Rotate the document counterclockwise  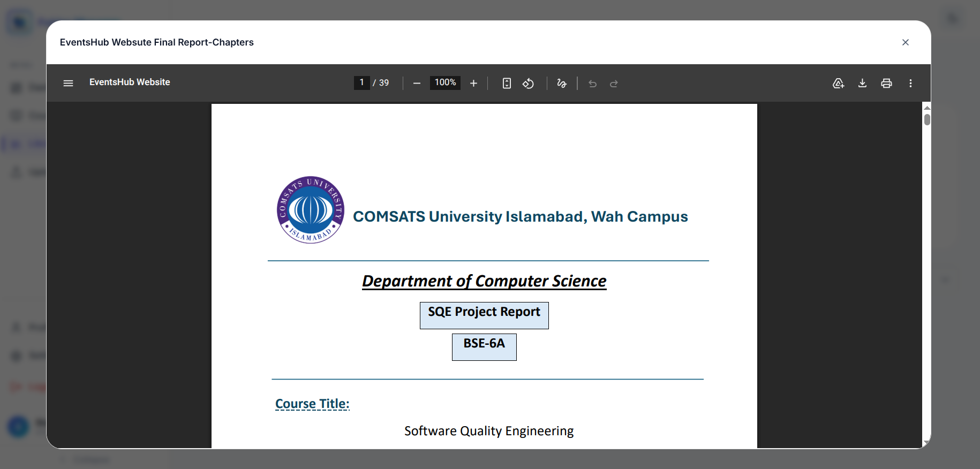coord(528,83)
